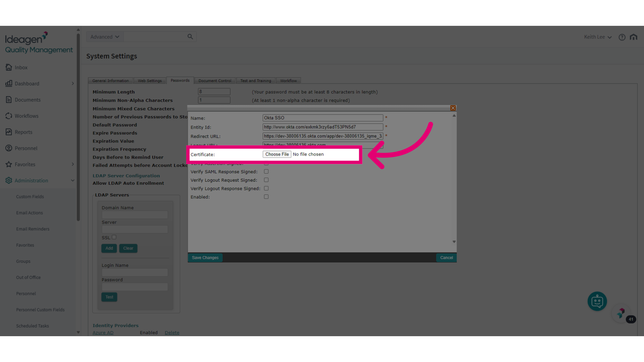Open Email Actions under Administration
This screenshot has width=644, height=362.
click(30, 213)
